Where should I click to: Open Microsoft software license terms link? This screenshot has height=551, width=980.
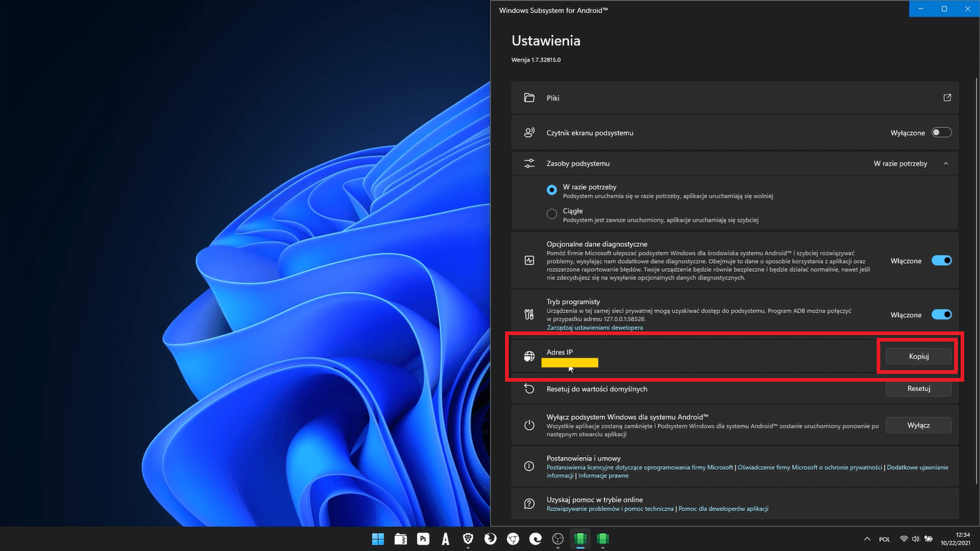(640, 467)
